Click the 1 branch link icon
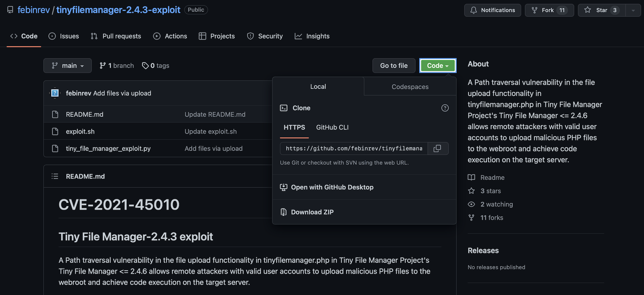The width and height of the screenshot is (644, 295). coord(103,66)
